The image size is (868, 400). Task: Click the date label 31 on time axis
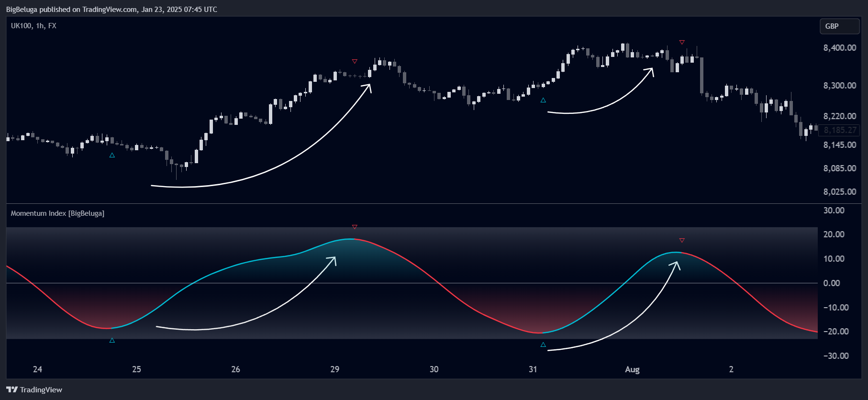tap(533, 369)
